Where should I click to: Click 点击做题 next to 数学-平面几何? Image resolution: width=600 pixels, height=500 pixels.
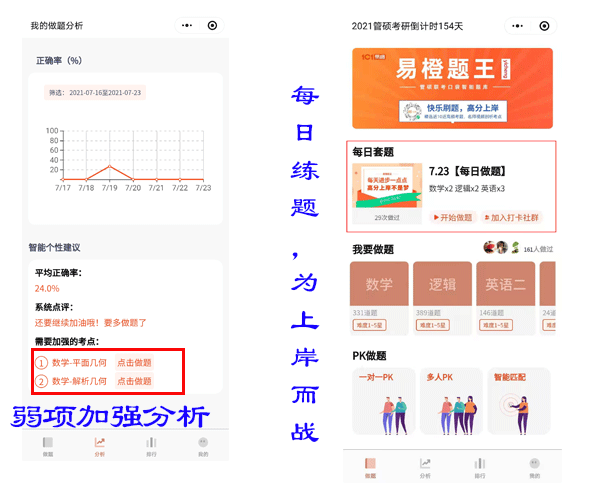tap(134, 363)
